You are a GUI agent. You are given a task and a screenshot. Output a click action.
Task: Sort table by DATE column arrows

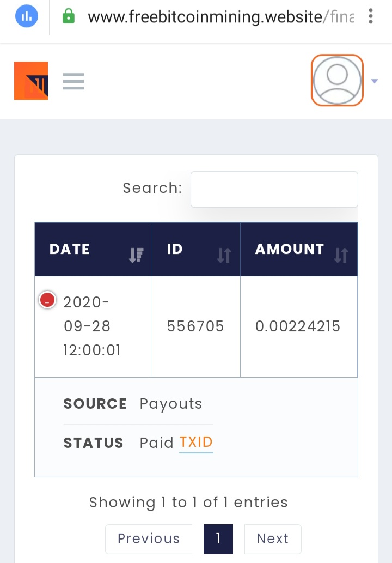pyautogui.click(x=136, y=255)
